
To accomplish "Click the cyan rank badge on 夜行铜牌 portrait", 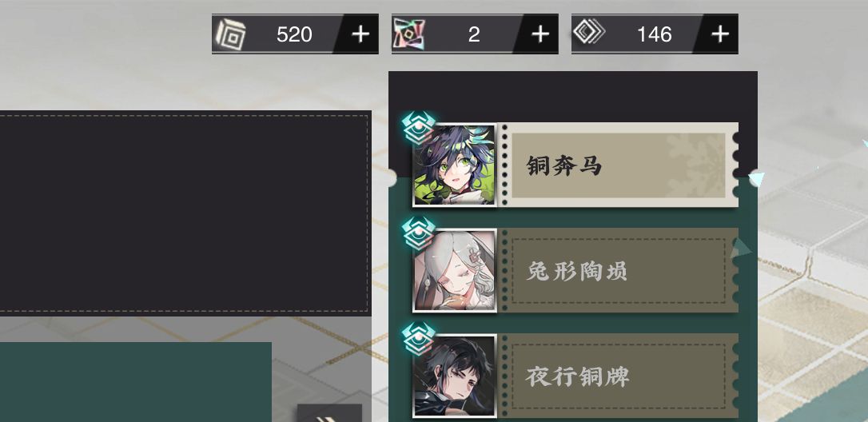I will click(x=419, y=339).
